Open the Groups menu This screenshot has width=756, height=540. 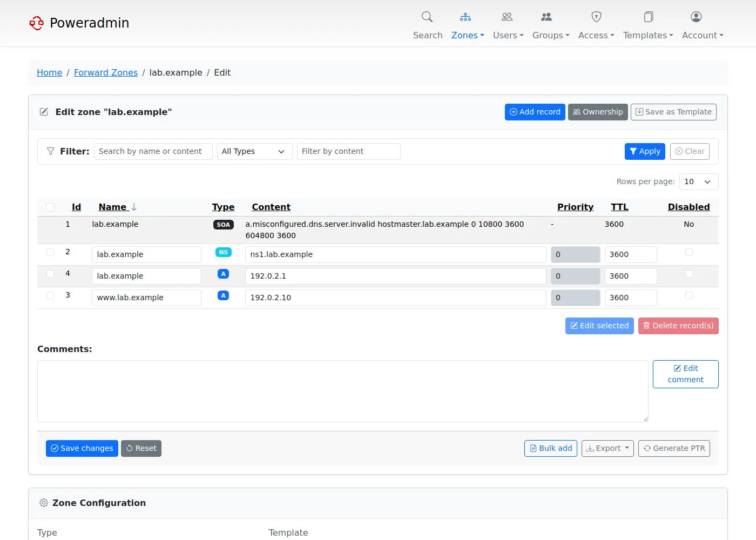click(x=551, y=35)
